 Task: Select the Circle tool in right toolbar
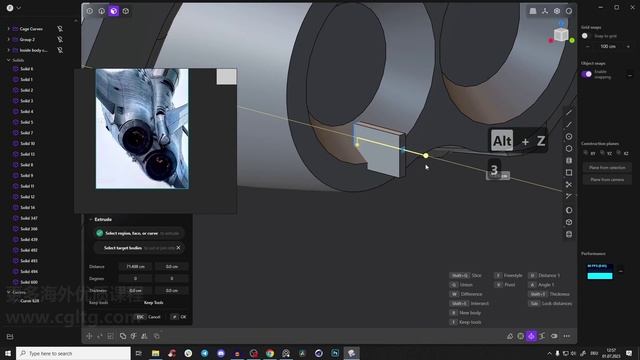[x=569, y=136]
